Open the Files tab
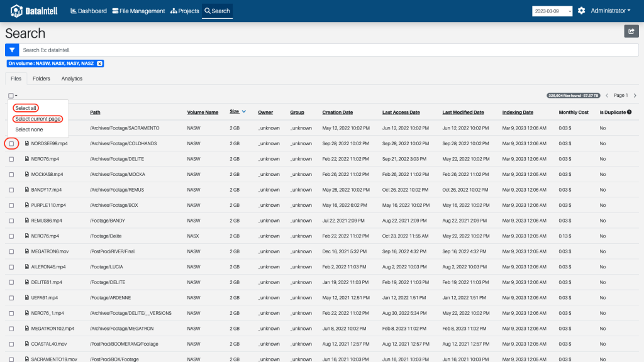This screenshot has width=644, height=362. 16,79
